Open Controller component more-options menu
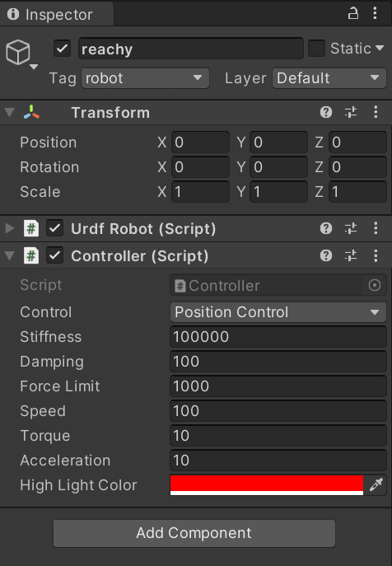The image size is (392, 566). (376, 256)
